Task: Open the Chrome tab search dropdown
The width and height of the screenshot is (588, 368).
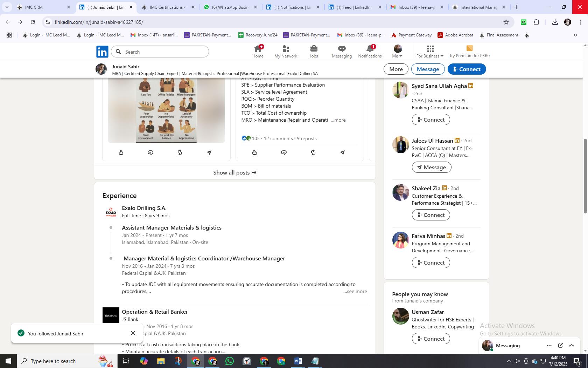Action: click(x=7, y=7)
